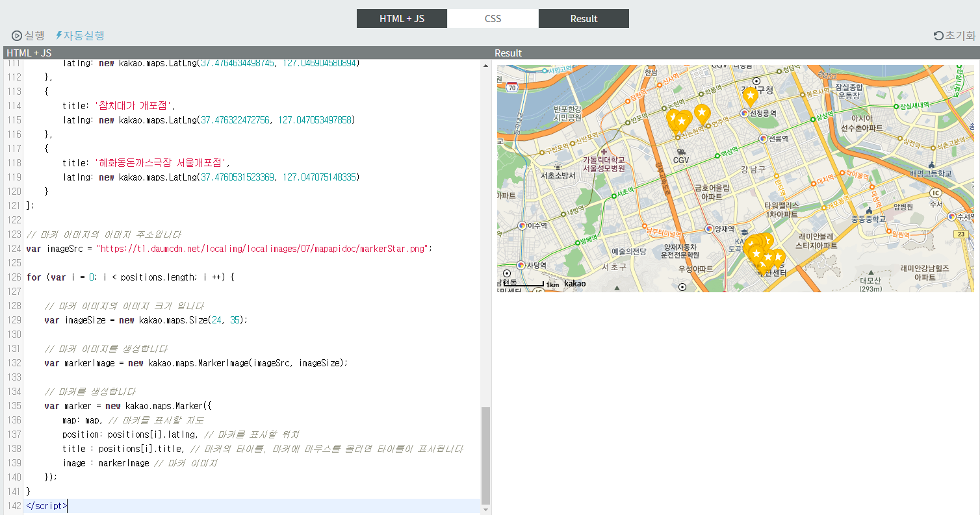Click the 배명고등학교 school icon
The height and width of the screenshot is (515, 980).
pos(932,165)
